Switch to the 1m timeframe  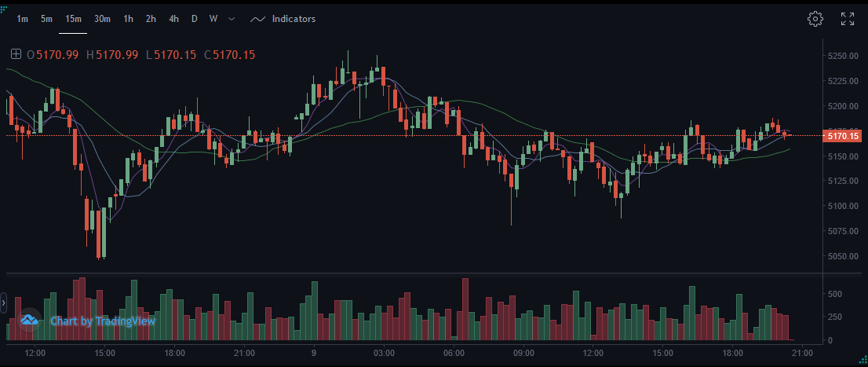click(23, 19)
